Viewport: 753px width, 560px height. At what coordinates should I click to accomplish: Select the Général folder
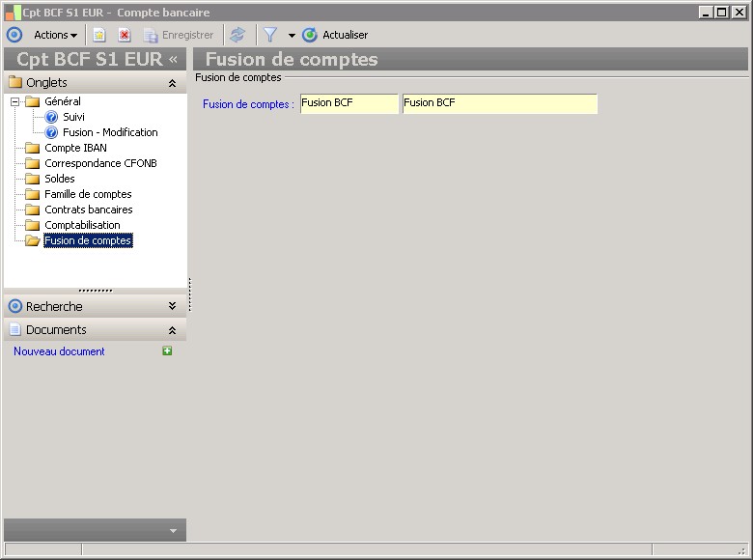pos(63,101)
